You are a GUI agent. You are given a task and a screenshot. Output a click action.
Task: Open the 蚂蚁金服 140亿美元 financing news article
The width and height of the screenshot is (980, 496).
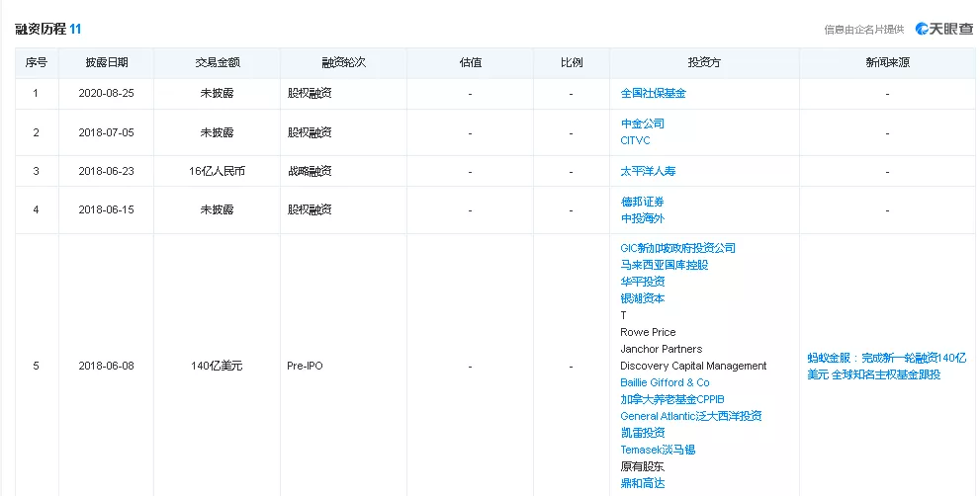pyautogui.click(x=886, y=366)
